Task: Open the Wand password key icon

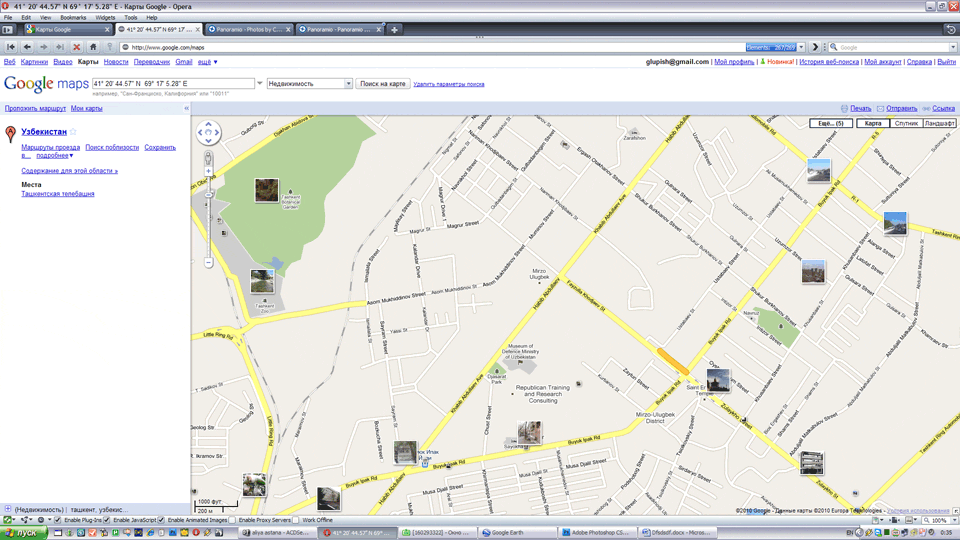Action: 110,47
